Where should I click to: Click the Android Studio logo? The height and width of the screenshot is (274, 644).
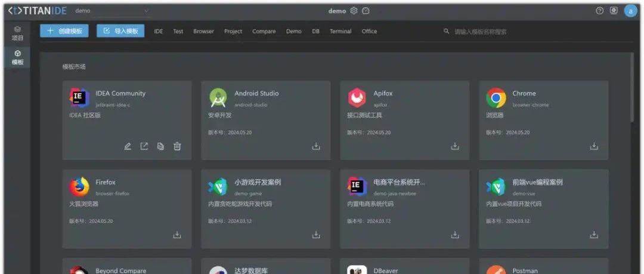pyautogui.click(x=218, y=98)
